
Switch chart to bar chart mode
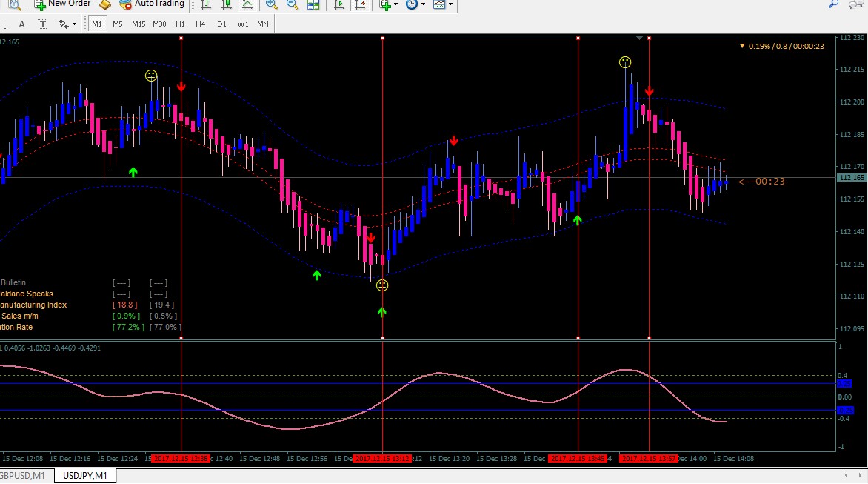point(206,4)
